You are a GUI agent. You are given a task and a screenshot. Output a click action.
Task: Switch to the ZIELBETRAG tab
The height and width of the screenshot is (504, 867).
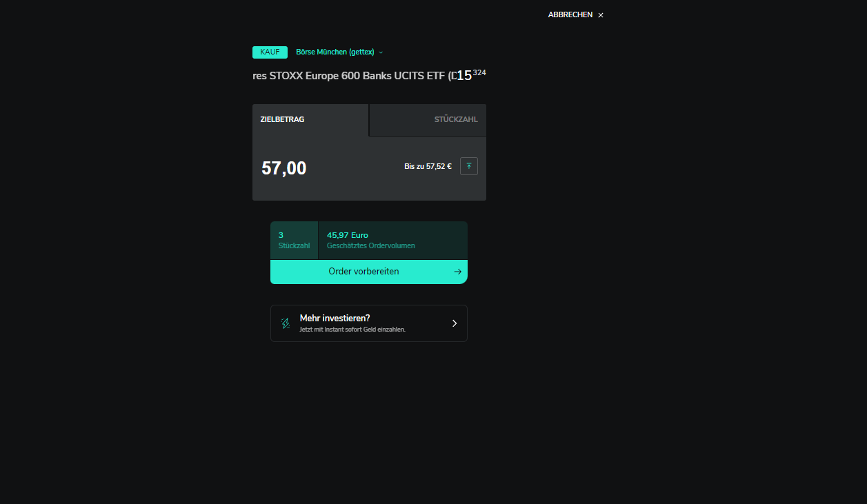tap(310, 120)
